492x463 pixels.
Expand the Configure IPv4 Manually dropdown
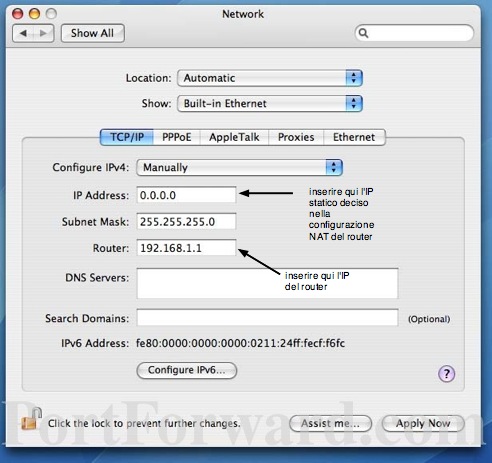tap(239, 167)
